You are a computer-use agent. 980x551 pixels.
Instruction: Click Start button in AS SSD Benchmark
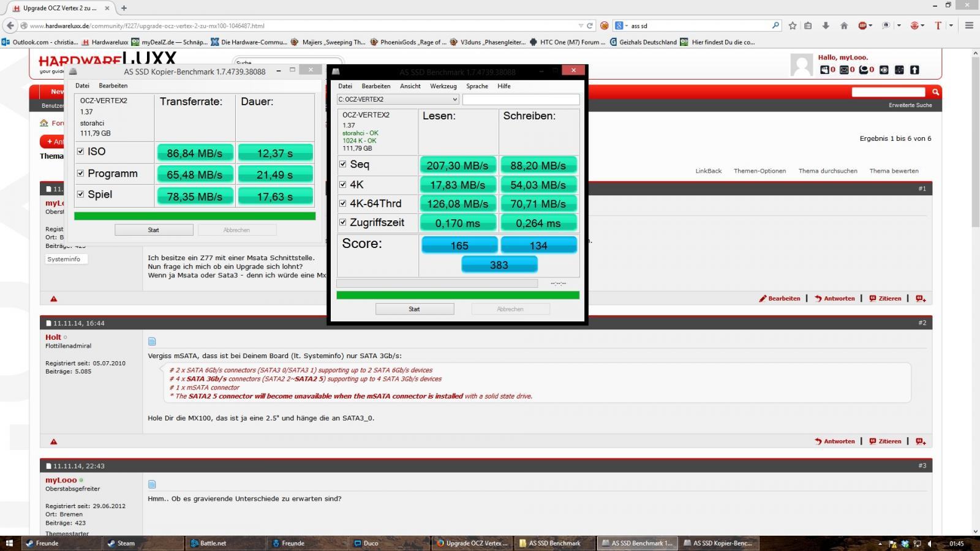tap(415, 309)
